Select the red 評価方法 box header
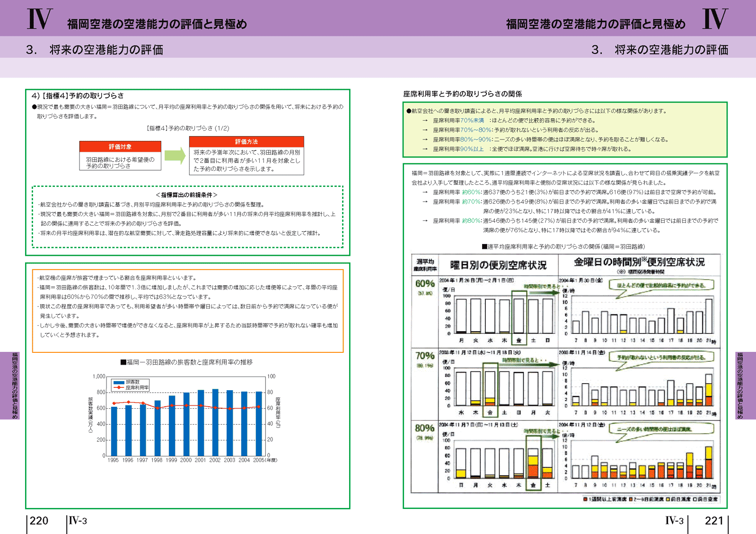756x534 pixels. tap(246, 142)
